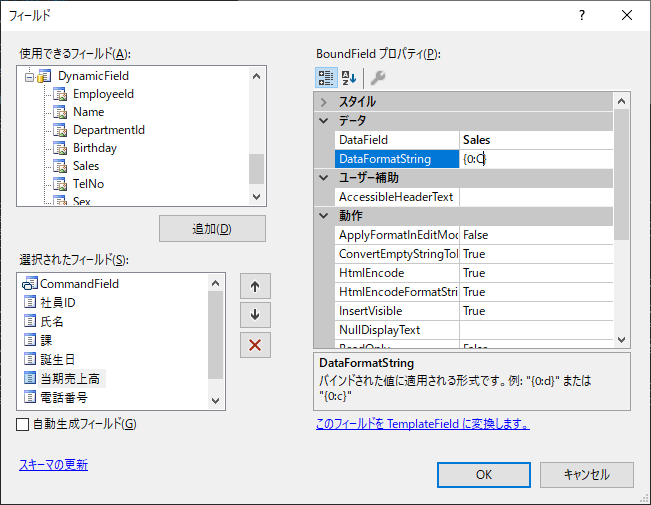Click the キャンセル button

tap(587, 475)
